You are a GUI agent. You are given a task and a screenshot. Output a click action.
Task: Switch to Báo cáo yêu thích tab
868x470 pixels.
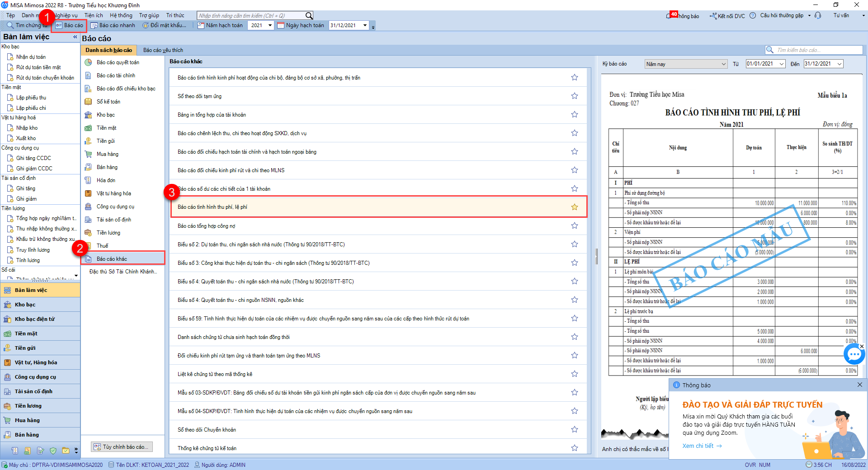click(x=163, y=50)
